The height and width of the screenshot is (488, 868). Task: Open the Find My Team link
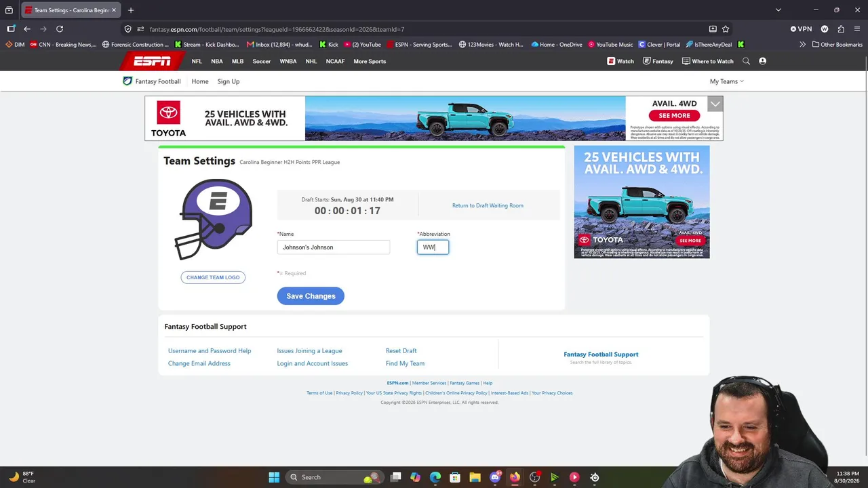(405, 363)
